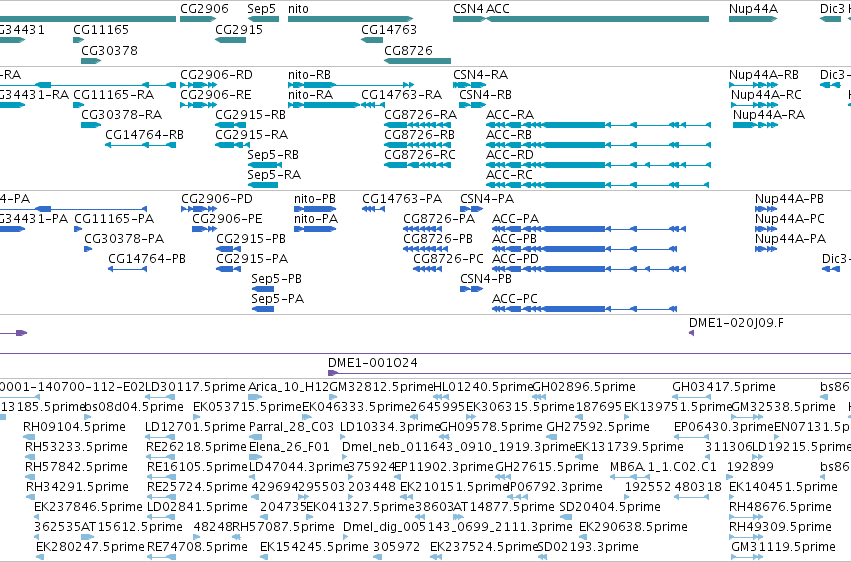Click the CG2915-RA transcript label

(x=251, y=135)
